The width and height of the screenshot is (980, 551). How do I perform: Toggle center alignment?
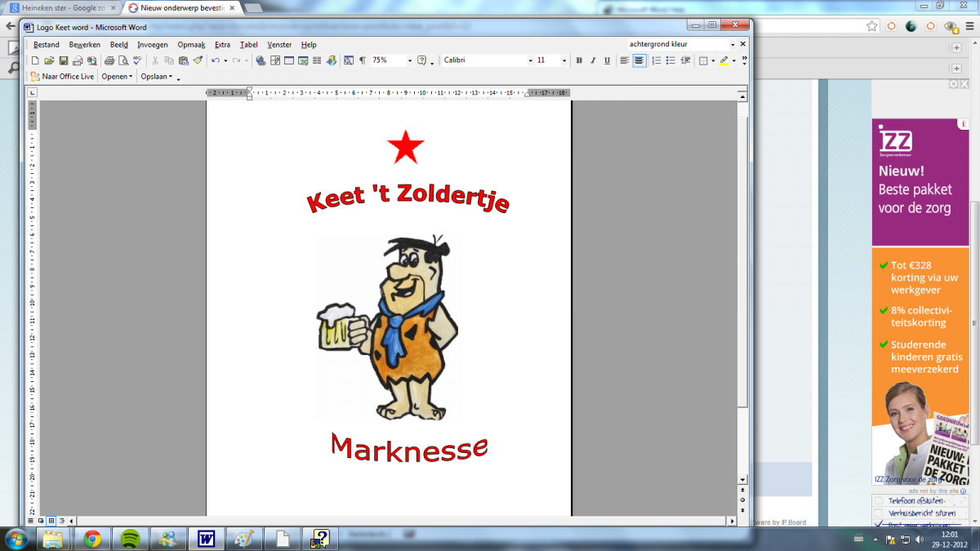(x=639, y=60)
